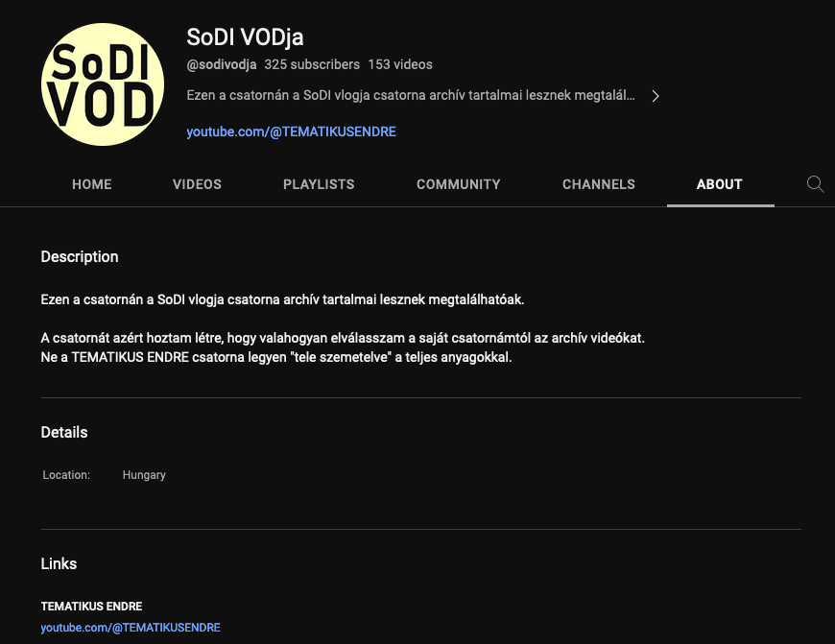Open the PLAYLISTS tab
Image resolution: width=835 pixels, height=644 pixels.
[x=319, y=184]
